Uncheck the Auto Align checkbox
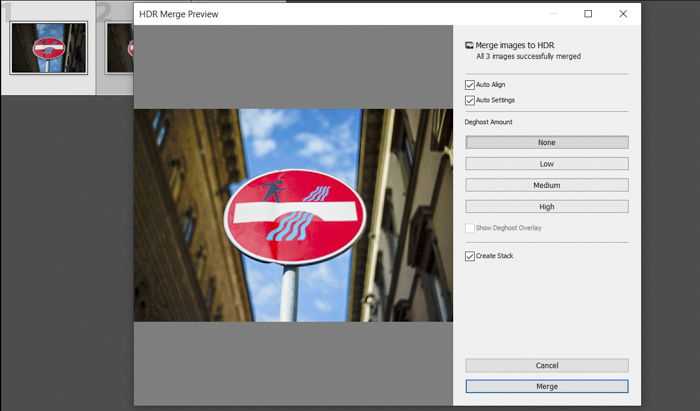Viewport: 700px width, 411px height. click(x=470, y=85)
